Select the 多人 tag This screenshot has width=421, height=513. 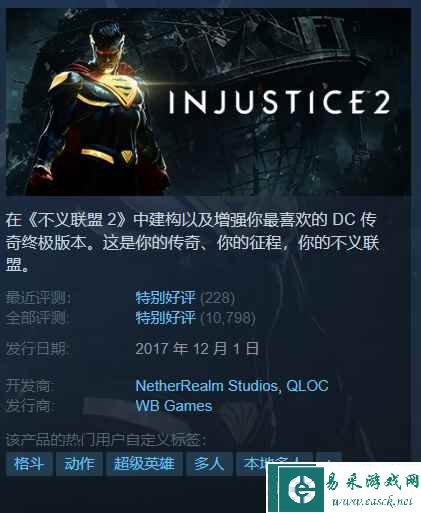click(209, 464)
